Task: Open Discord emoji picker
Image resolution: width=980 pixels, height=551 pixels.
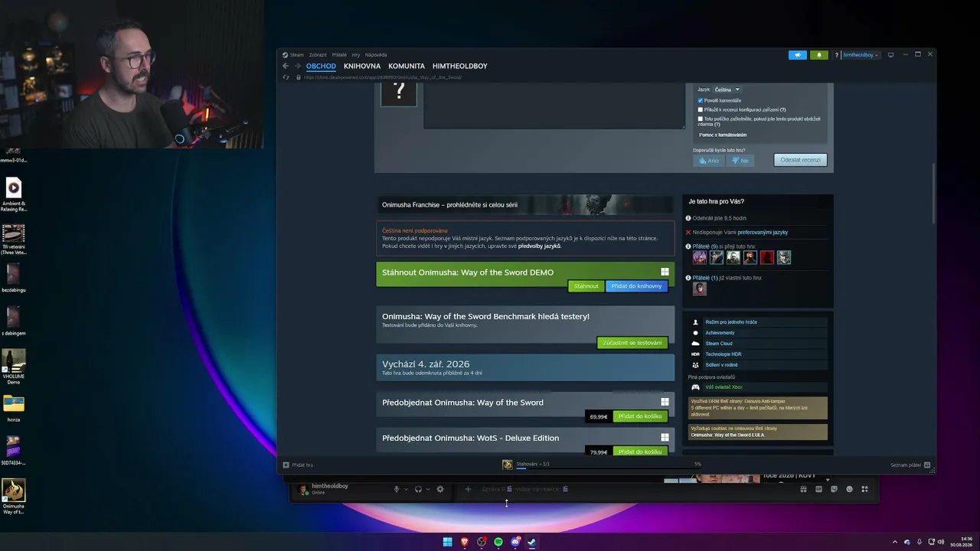Action: [x=849, y=489]
